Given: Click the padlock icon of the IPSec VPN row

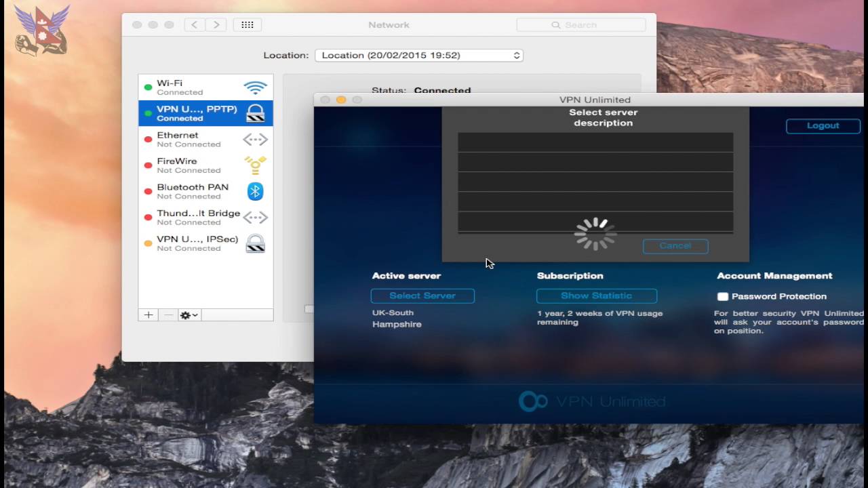Looking at the screenshot, I should click(255, 243).
